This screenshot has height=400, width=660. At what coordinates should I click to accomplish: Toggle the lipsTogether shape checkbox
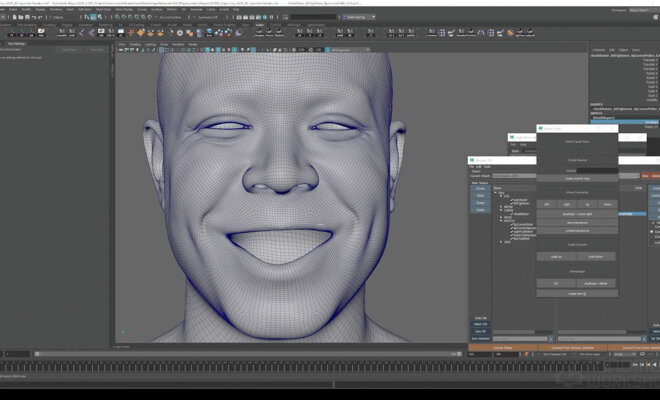511,238
